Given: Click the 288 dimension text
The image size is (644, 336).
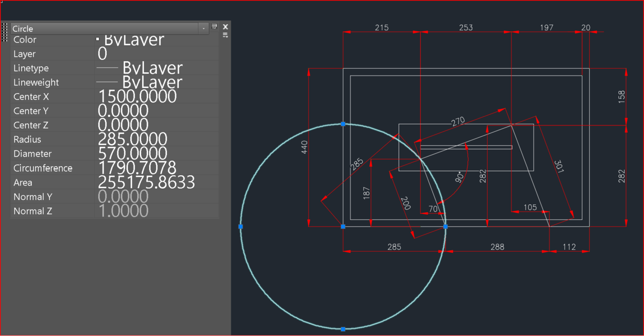Looking at the screenshot, I should coord(497,247).
